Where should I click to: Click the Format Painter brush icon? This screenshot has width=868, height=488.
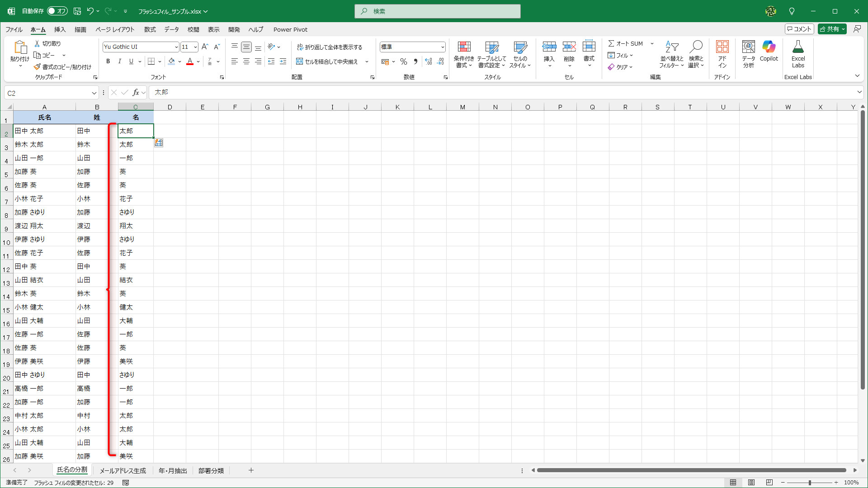(37, 67)
